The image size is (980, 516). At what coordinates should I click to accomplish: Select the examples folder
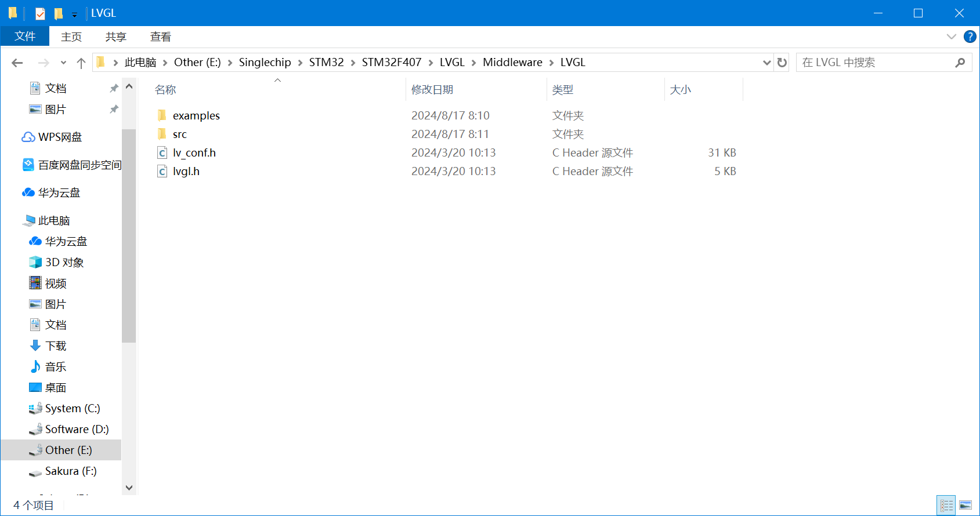point(196,115)
